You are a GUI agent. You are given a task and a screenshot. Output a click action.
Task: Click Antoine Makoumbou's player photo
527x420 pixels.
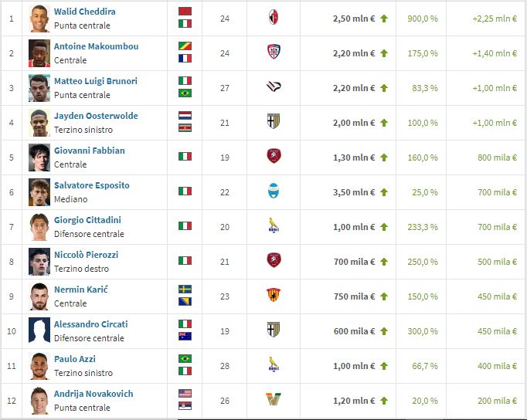click(39, 52)
